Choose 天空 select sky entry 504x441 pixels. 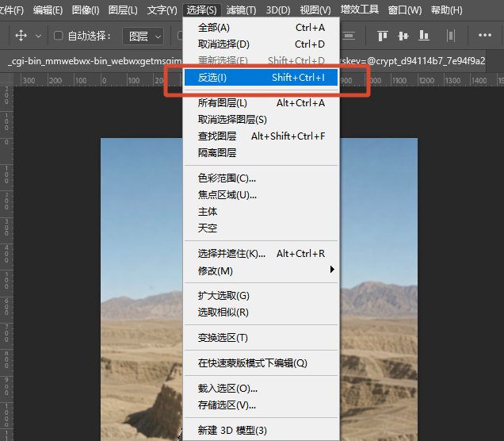(261, 228)
